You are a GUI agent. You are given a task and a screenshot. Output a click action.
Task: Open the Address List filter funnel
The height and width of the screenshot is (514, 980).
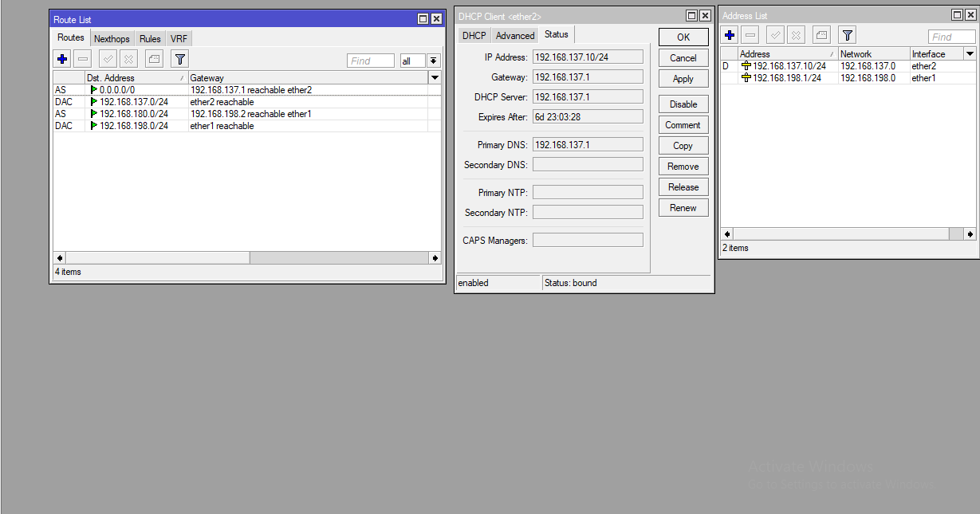click(x=847, y=34)
